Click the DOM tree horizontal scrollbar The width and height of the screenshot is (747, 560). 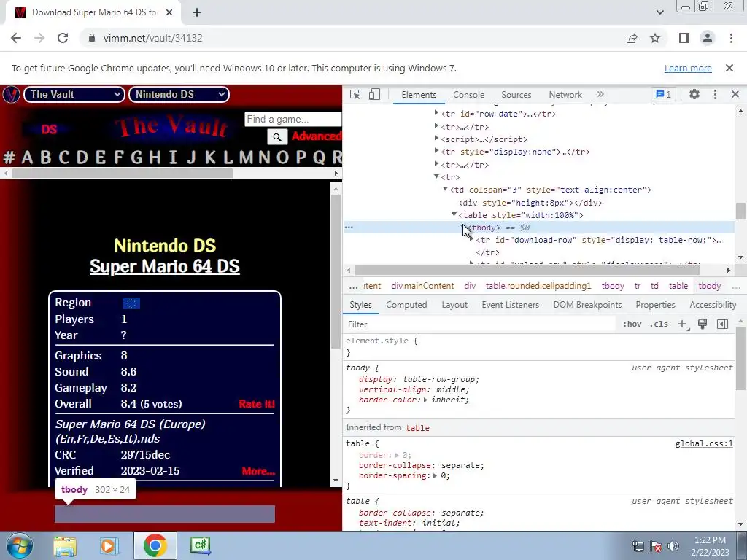pyautogui.click(x=527, y=270)
